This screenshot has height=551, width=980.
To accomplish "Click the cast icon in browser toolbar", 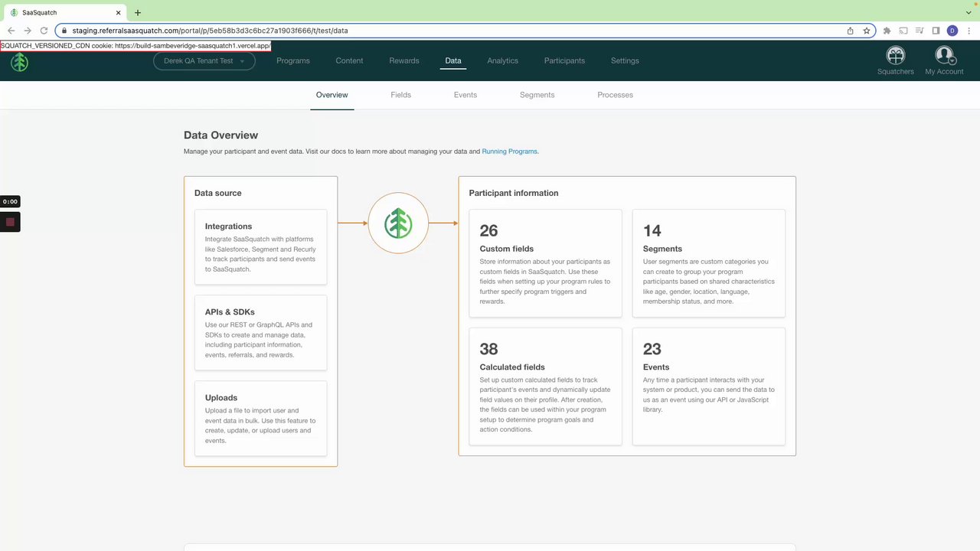I will [x=903, y=31].
